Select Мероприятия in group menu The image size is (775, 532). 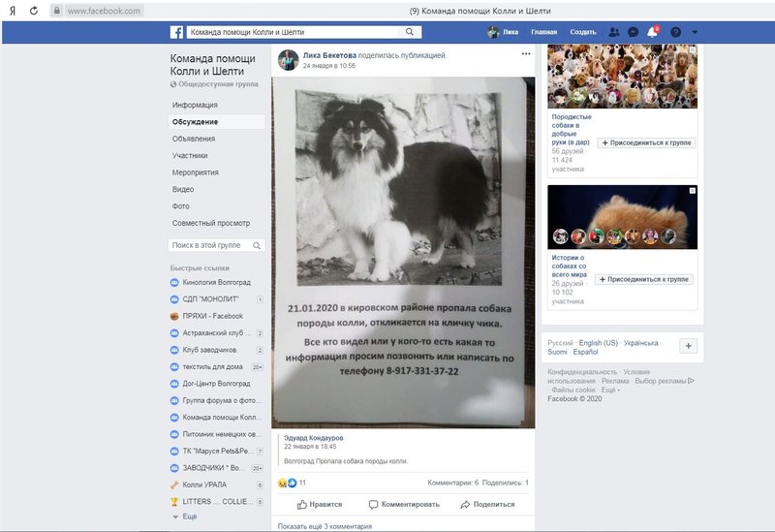pos(196,172)
